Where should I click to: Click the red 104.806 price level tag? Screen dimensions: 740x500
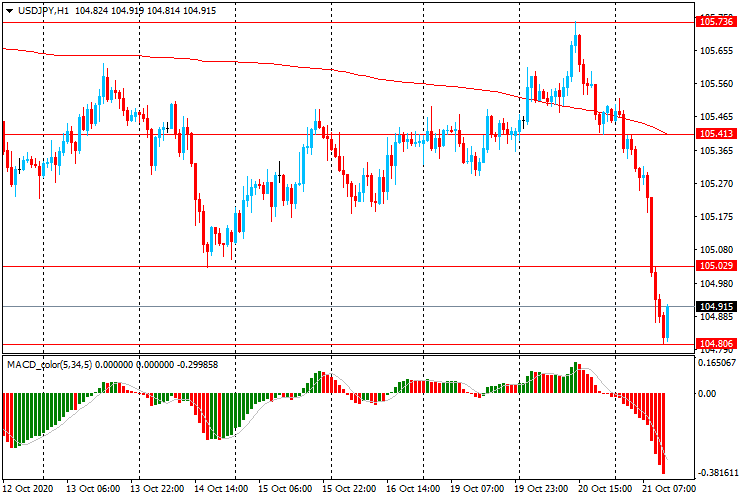pyautogui.click(x=716, y=344)
